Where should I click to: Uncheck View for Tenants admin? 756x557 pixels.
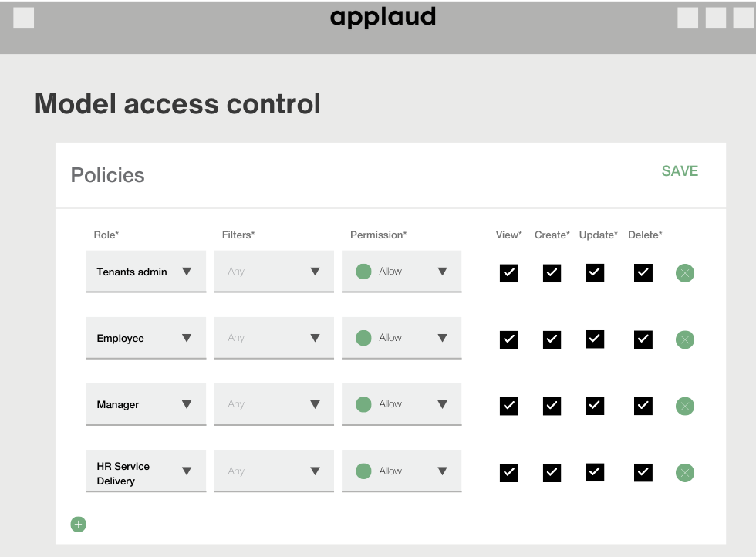tap(508, 273)
